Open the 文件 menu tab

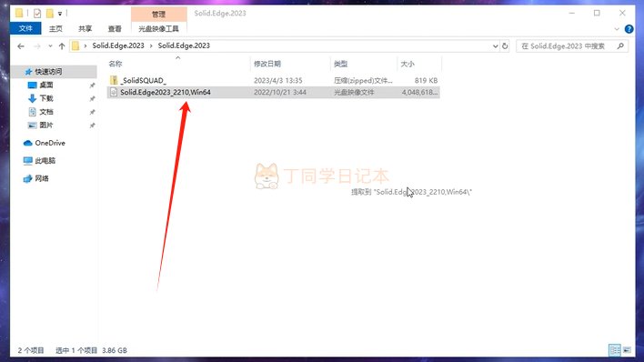[25, 28]
